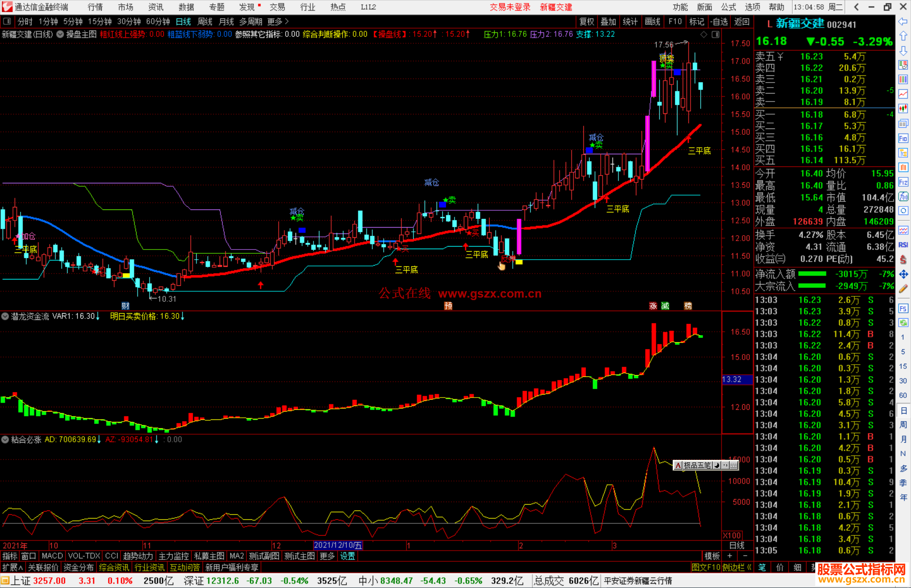The height and width of the screenshot is (588, 911).
Task: Click the 画线 drawing button
Action: [x=652, y=21]
